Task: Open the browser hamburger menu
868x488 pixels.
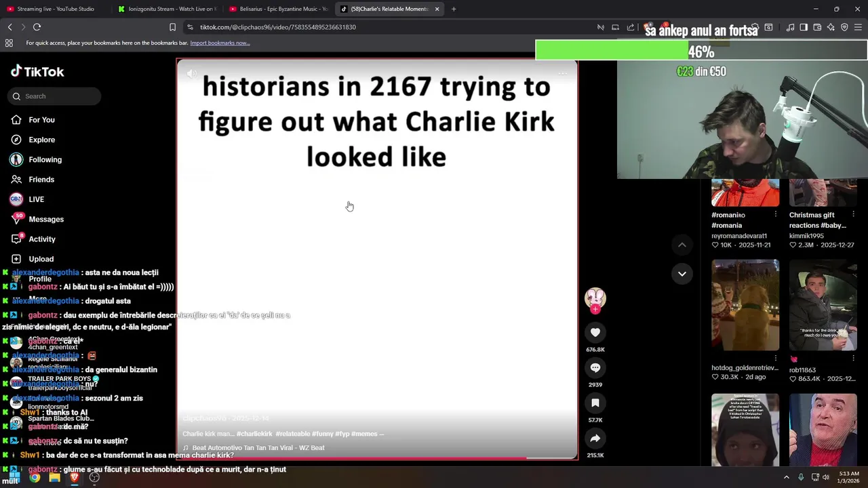Action: [x=859, y=27]
